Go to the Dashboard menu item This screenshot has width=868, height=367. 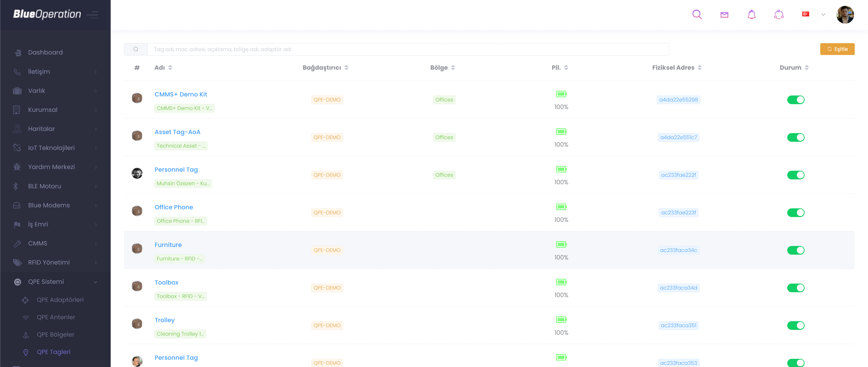click(x=45, y=53)
